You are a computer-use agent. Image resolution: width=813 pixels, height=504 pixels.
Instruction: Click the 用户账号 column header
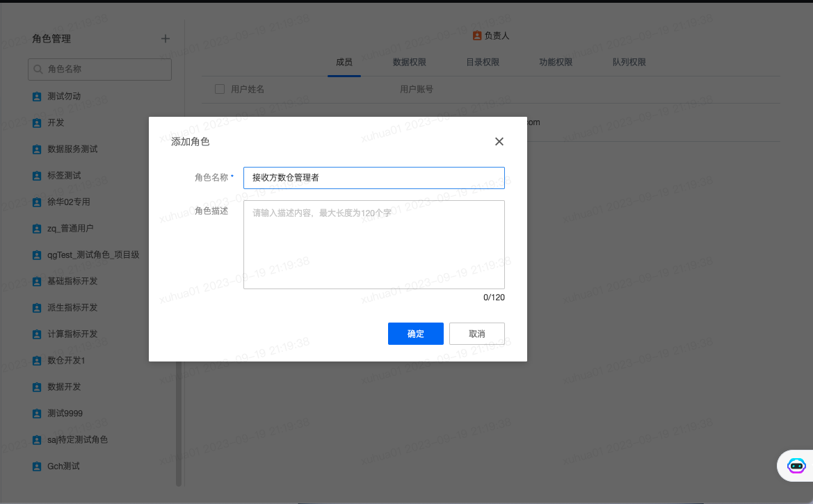[417, 90]
